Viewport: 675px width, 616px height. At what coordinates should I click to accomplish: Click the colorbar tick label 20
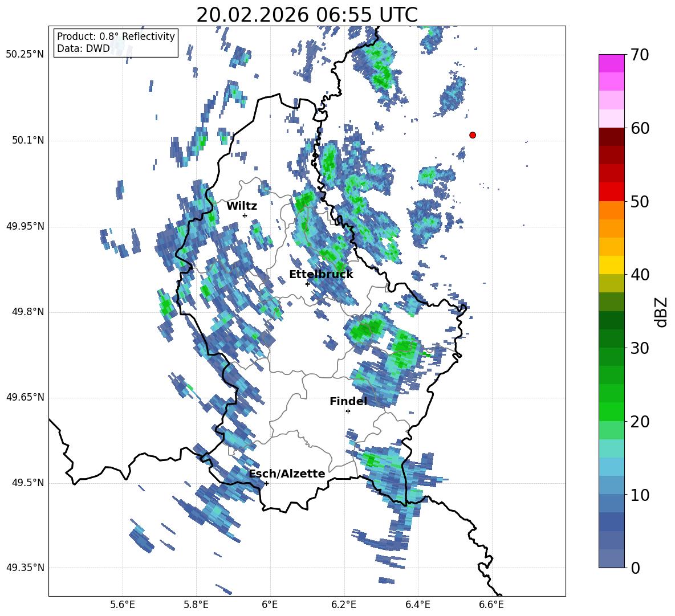[640, 422]
